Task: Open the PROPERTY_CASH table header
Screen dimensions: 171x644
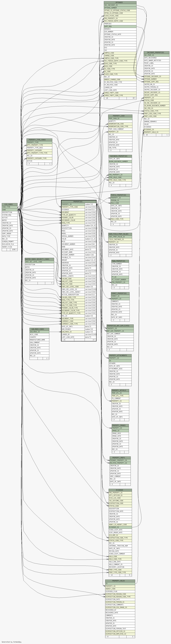Action: pos(120,116)
